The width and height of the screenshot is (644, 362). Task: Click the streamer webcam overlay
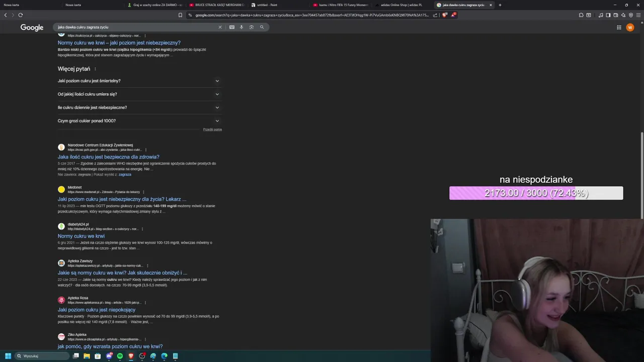537,290
